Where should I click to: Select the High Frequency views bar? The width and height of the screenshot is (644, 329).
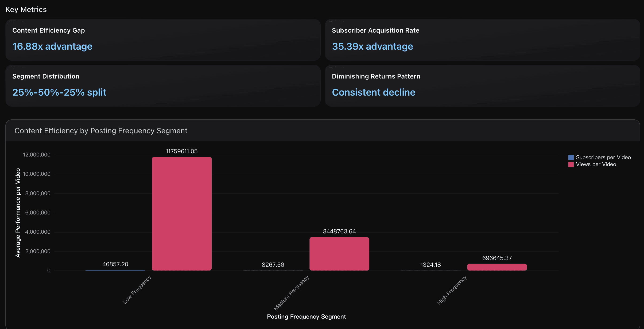tap(496, 267)
